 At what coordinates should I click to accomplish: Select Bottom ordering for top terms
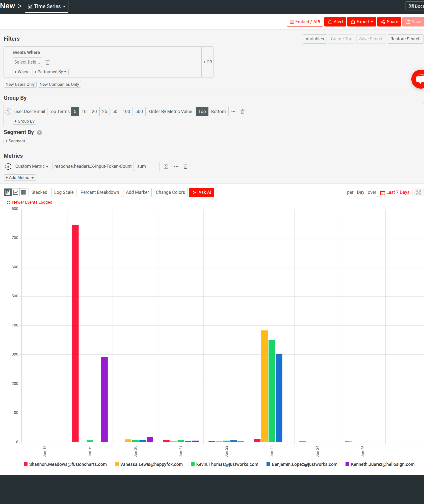218,111
